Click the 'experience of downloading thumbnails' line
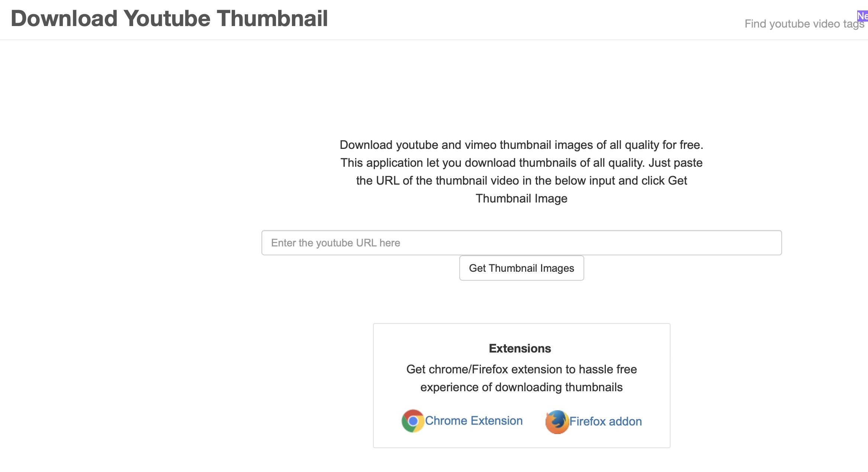The width and height of the screenshot is (868, 472). 521,387
